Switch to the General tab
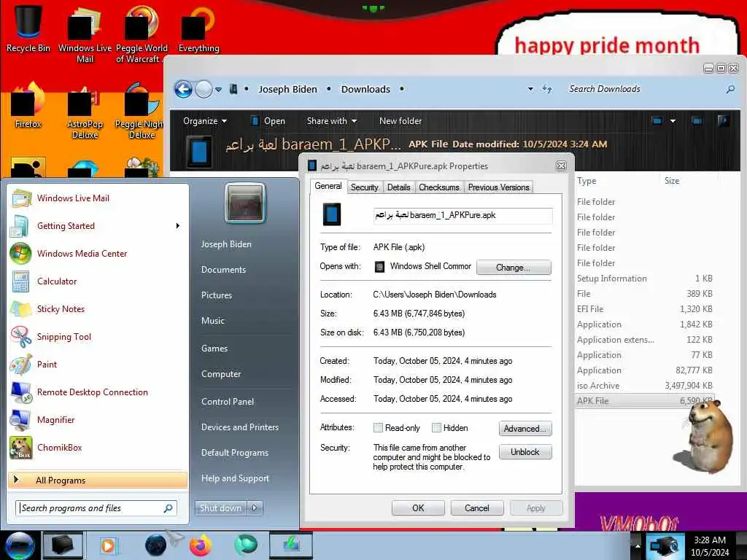Viewport: 747px width, 560px height. (328, 186)
